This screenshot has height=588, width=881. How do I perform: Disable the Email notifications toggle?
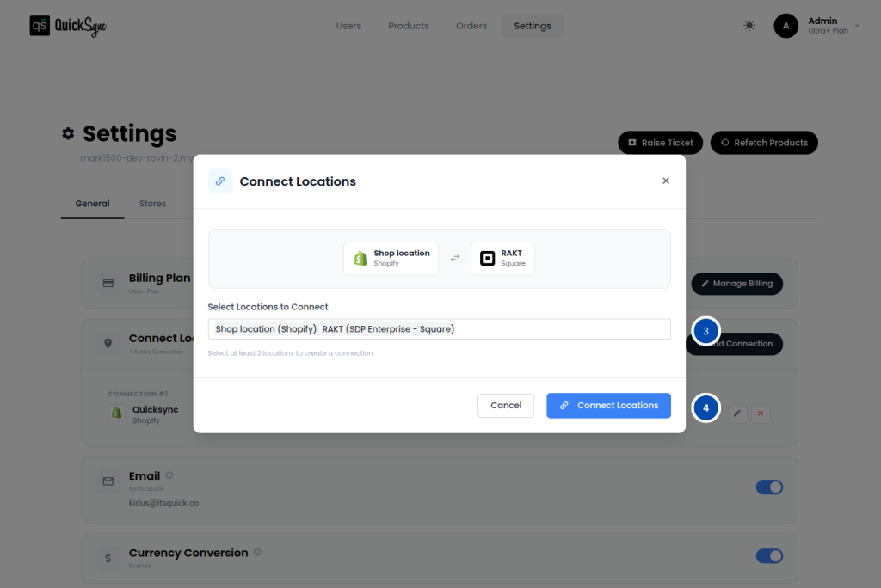click(768, 487)
